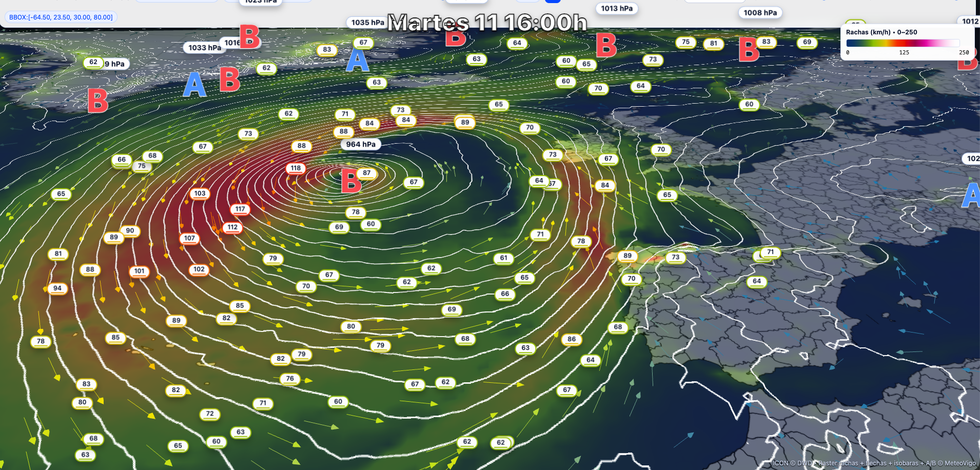Click the blue A high marker below the 67 label
980x470 pixels.
pos(358,60)
